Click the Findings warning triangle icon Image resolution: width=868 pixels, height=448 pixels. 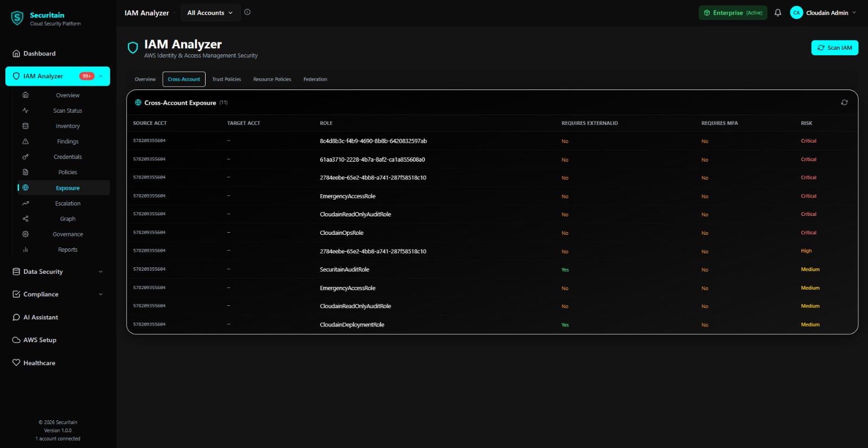click(25, 141)
